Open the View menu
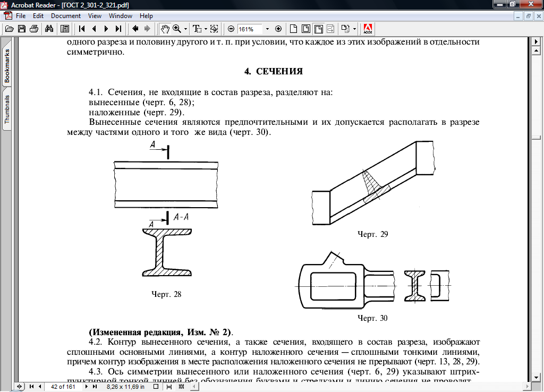The image size is (544, 392). coord(95,16)
